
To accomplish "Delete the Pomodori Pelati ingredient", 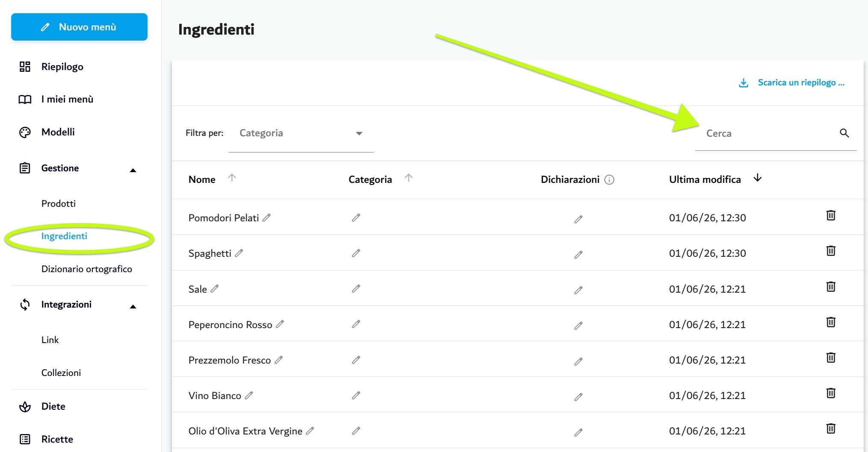I will [830, 215].
